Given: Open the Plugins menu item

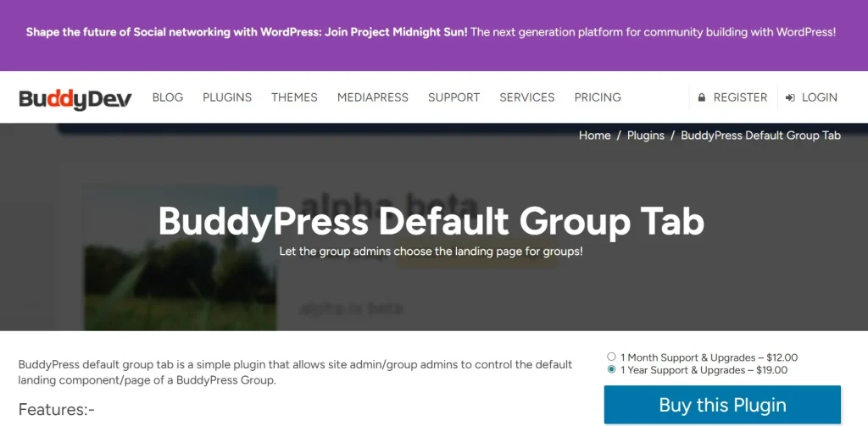Looking at the screenshot, I should click(227, 97).
